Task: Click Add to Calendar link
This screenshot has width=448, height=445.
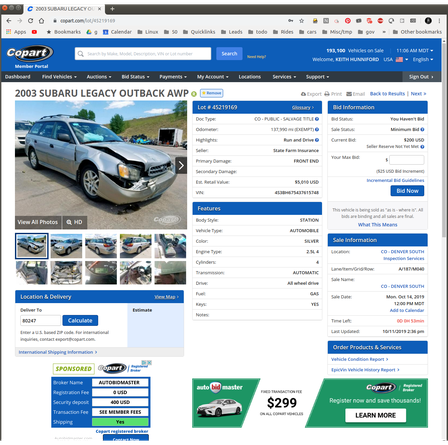Action: pos(407,310)
